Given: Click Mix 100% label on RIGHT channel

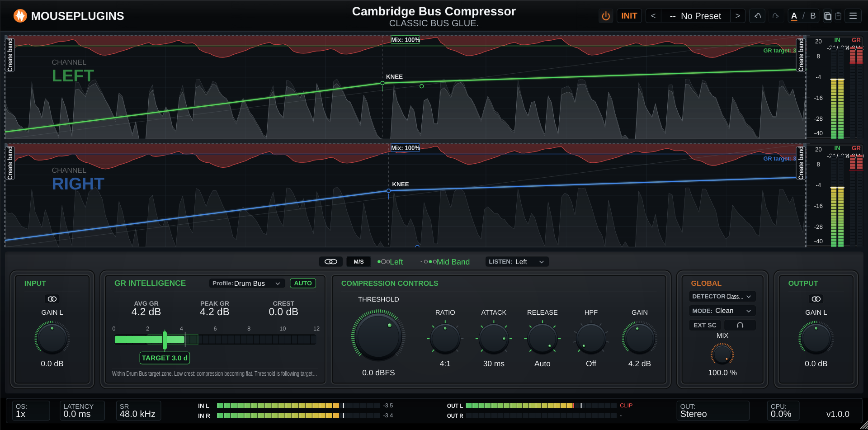Looking at the screenshot, I should click(406, 148).
